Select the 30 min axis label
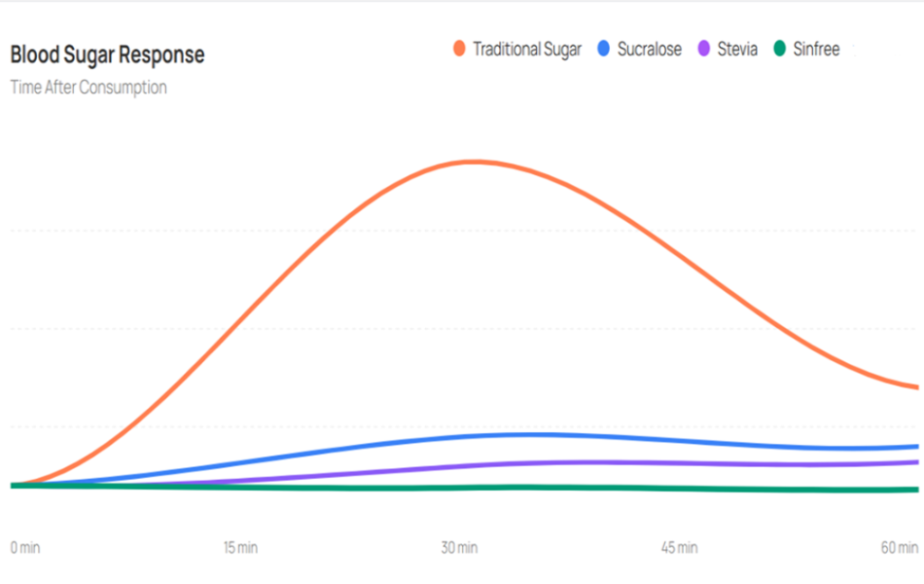 pyautogui.click(x=459, y=548)
